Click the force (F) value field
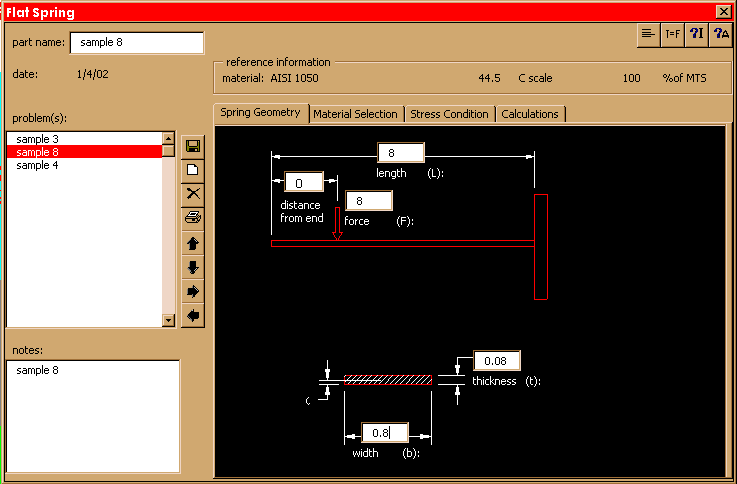The height and width of the screenshot is (484, 737). [368, 201]
